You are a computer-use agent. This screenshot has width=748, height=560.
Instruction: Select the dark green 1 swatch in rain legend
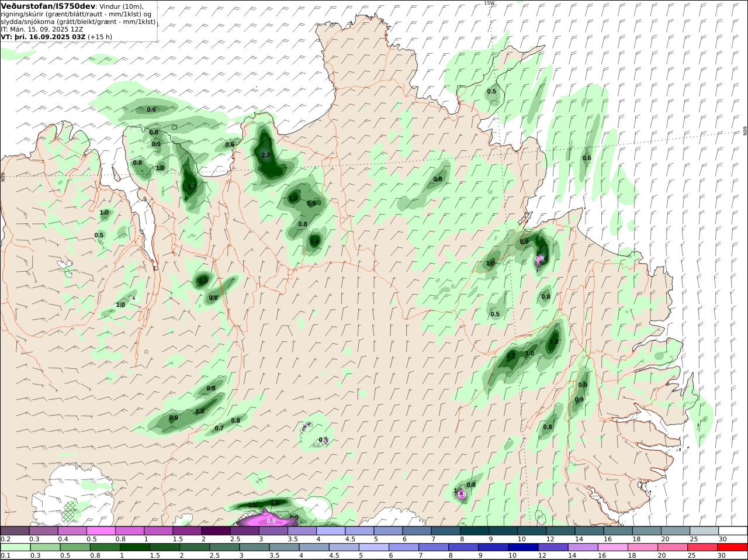(x=134, y=547)
